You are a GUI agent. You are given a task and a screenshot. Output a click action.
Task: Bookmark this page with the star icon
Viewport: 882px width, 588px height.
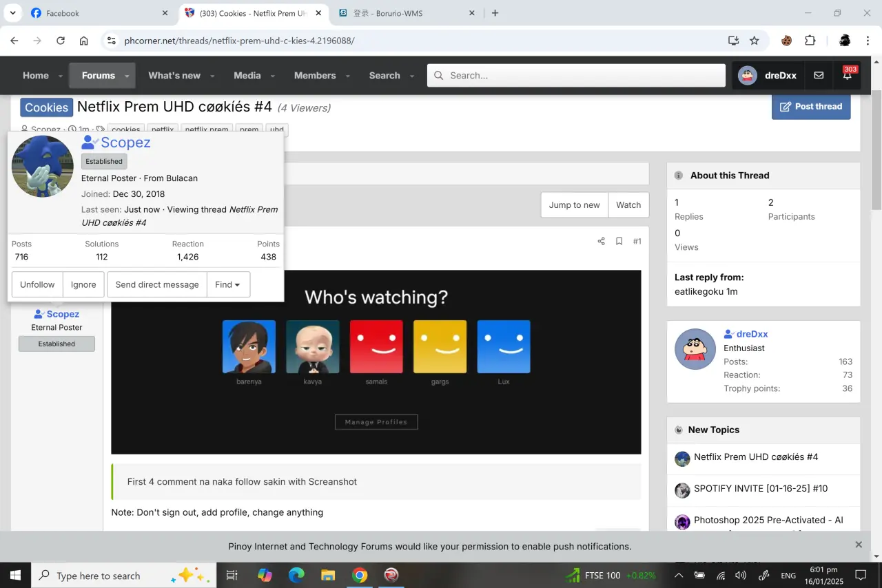[755, 41]
